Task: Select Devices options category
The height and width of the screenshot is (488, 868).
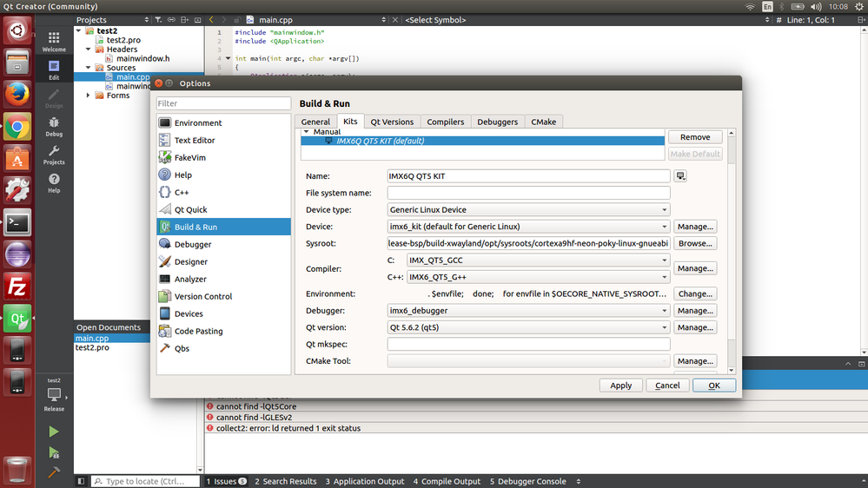Action: pos(223,313)
